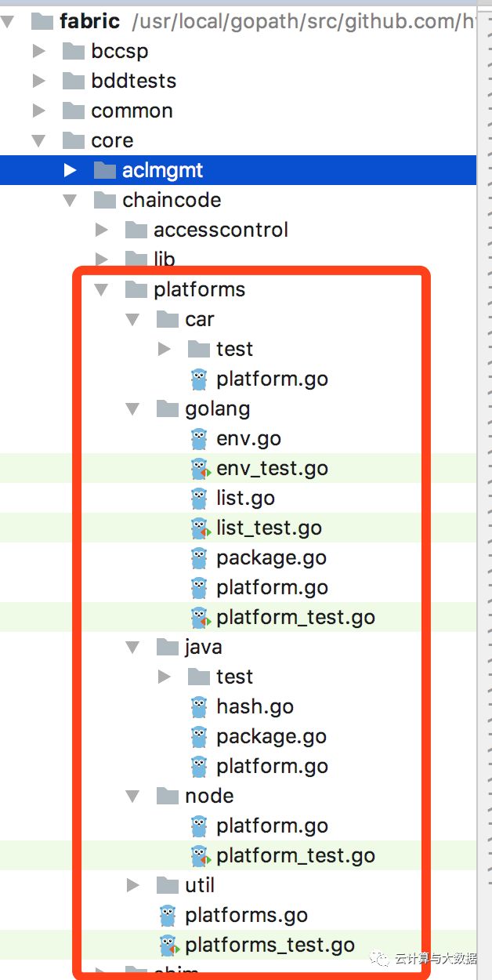Click the gopher icon beside package.go under java

pos(198,736)
